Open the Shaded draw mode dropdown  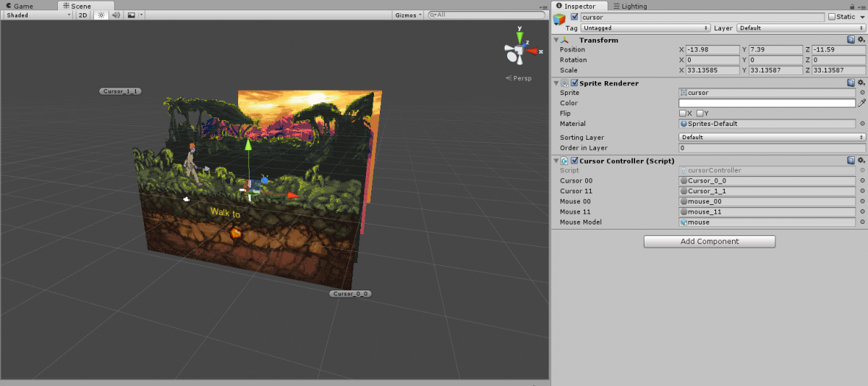pyautogui.click(x=38, y=14)
